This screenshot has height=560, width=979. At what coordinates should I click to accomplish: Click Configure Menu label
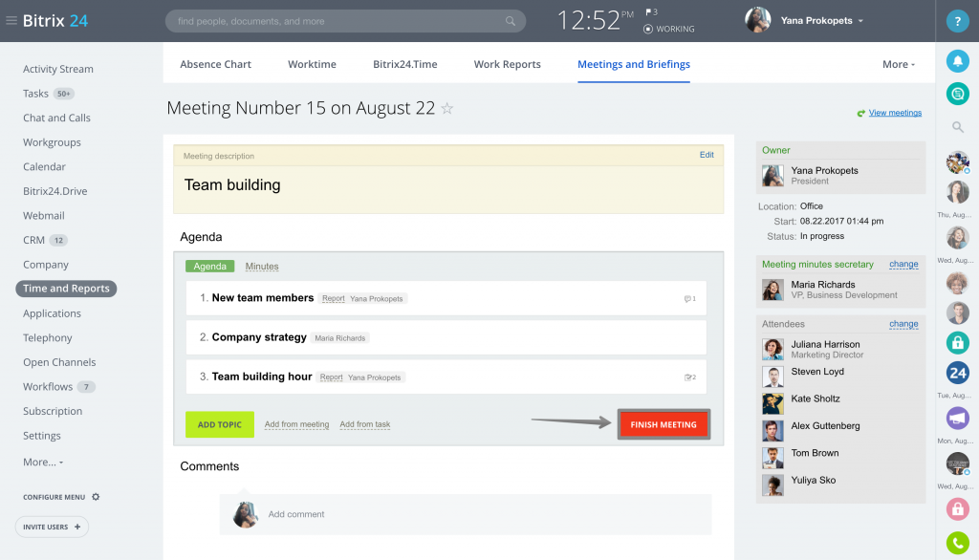click(54, 498)
